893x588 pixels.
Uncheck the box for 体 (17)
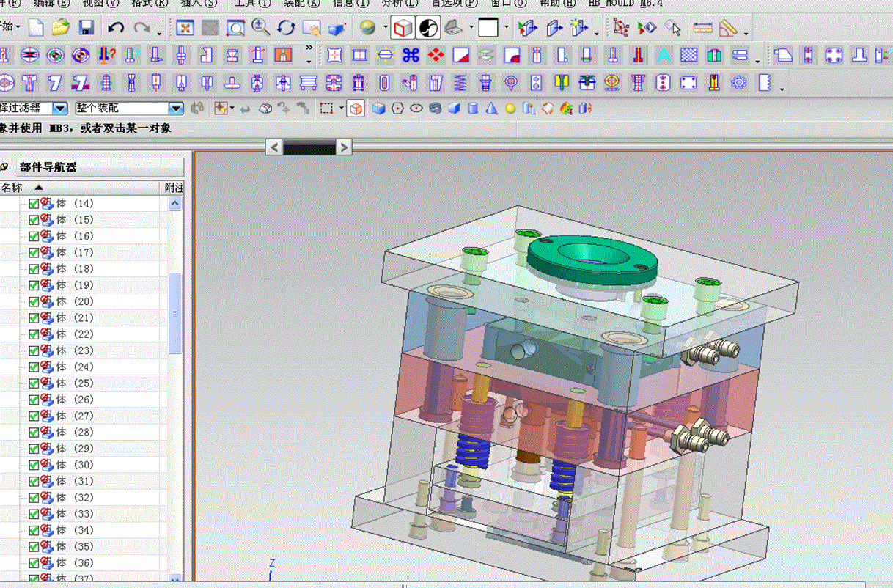point(34,252)
